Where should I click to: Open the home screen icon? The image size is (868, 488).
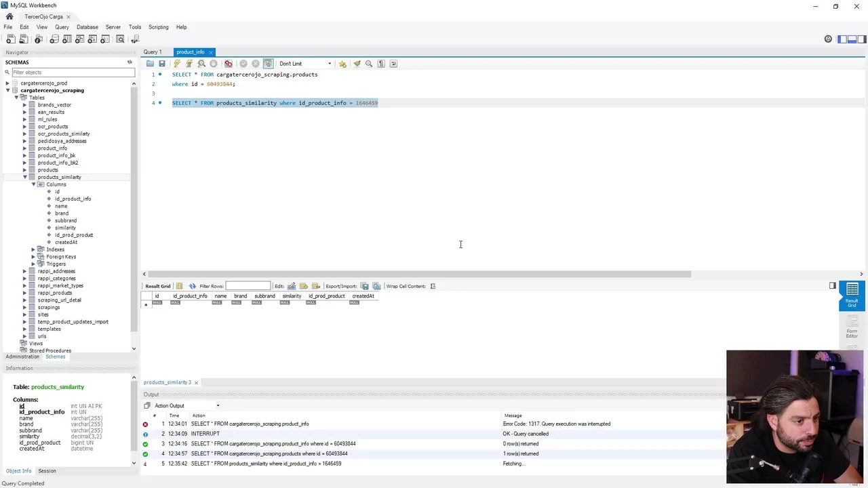coord(9,16)
